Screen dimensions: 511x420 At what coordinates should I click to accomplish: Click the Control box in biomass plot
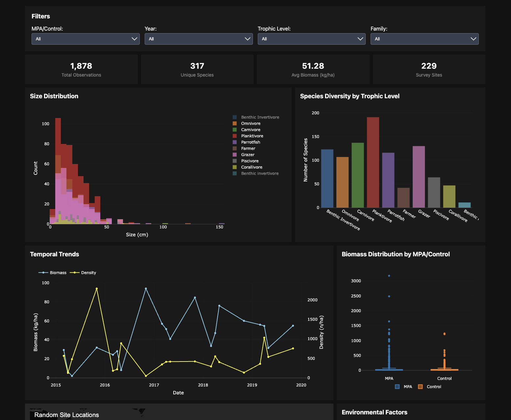[444, 370]
